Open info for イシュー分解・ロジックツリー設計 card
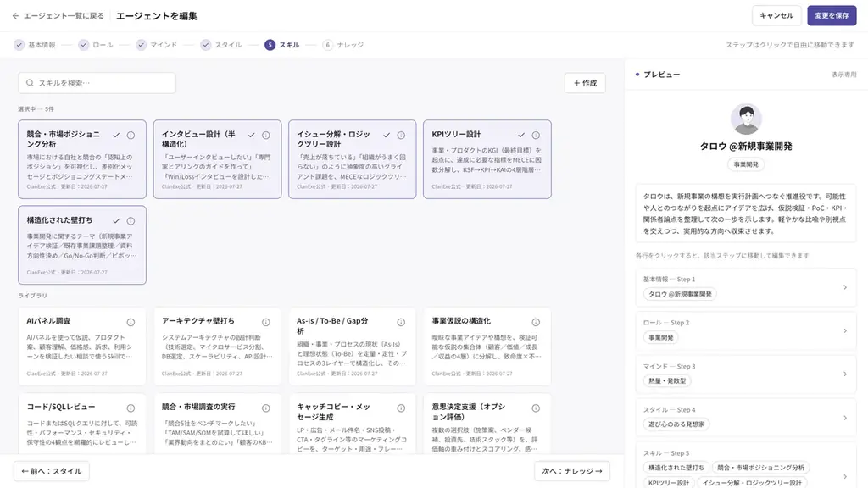Screen dimensions: 868x488 tap(401, 135)
